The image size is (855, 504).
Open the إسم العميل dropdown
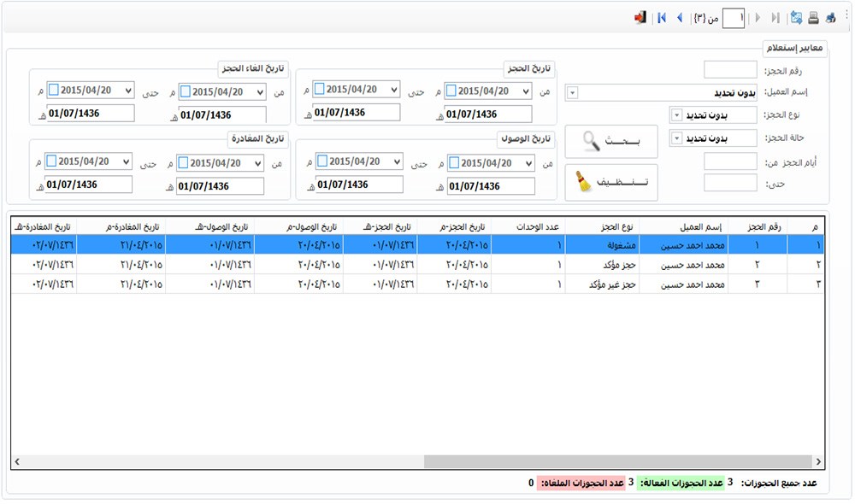click(x=572, y=92)
